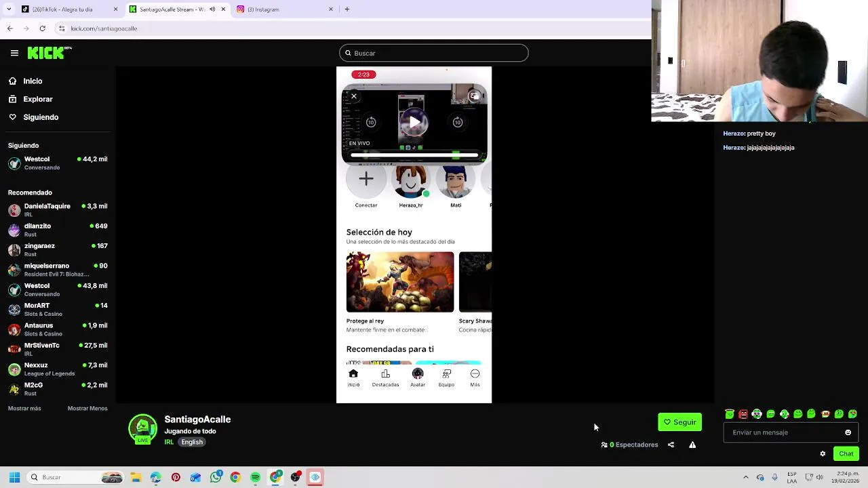Open MorART channel in sidebar

point(58,309)
